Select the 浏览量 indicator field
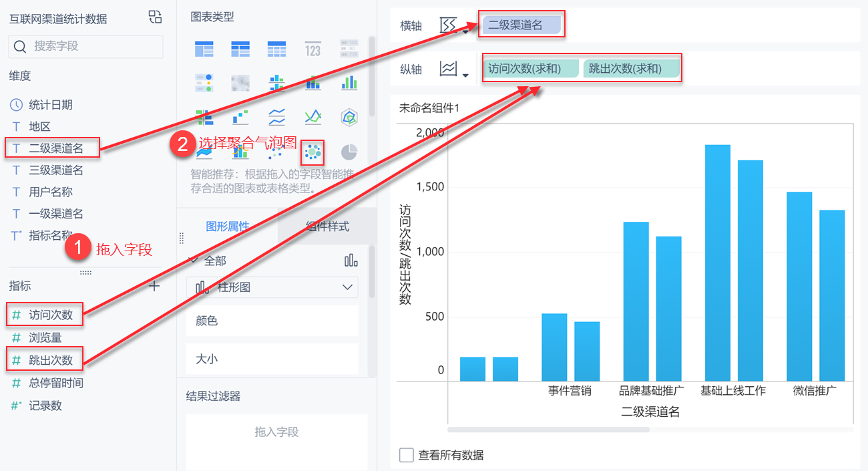This screenshot has width=868, height=471. click(x=45, y=338)
